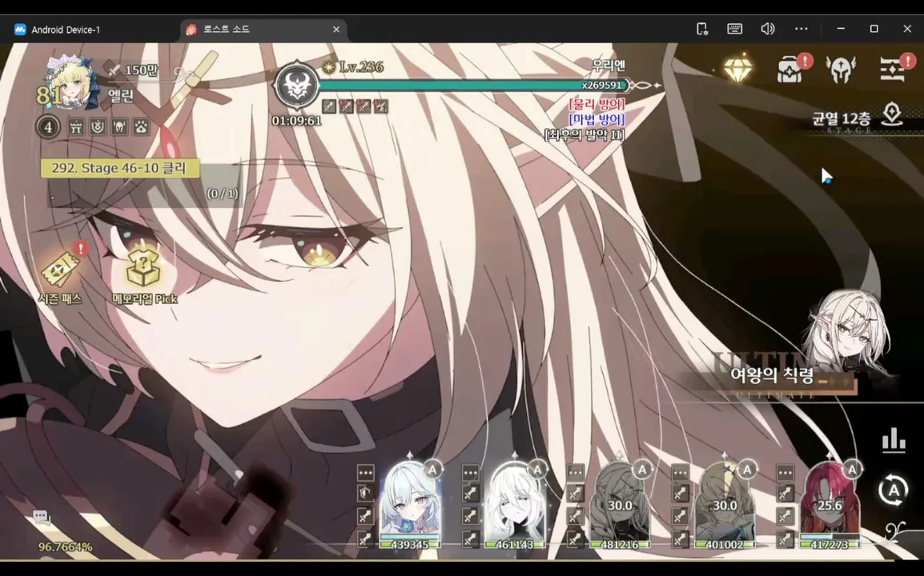Open the helmet icon under player name
This screenshot has width=924, height=576.
click(x=119, y=126)
